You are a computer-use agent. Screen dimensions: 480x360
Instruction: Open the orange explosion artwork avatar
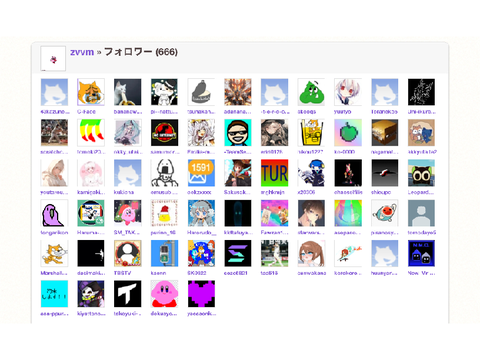238,92
